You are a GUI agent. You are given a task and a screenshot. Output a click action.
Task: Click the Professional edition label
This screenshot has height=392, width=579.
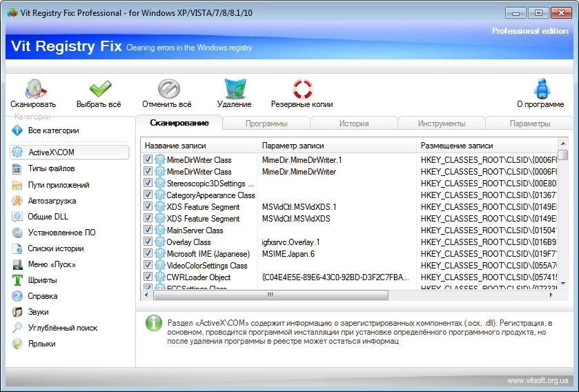click(x=530, y=31)
